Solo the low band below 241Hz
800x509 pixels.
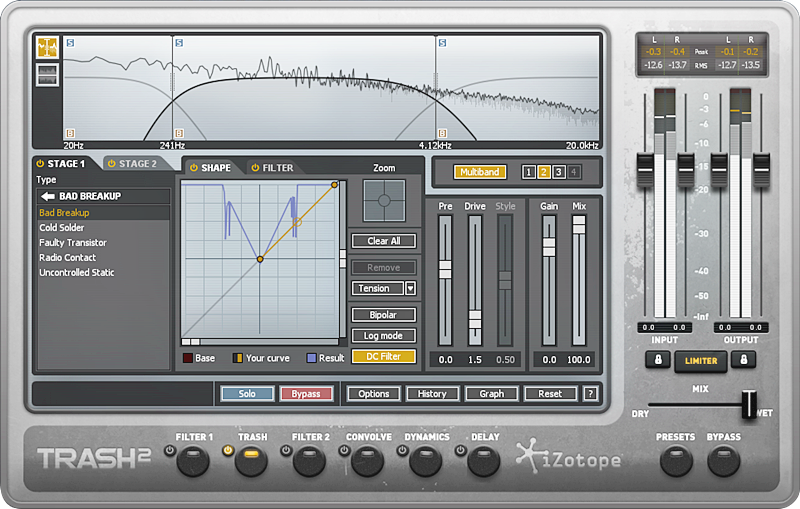70,43
